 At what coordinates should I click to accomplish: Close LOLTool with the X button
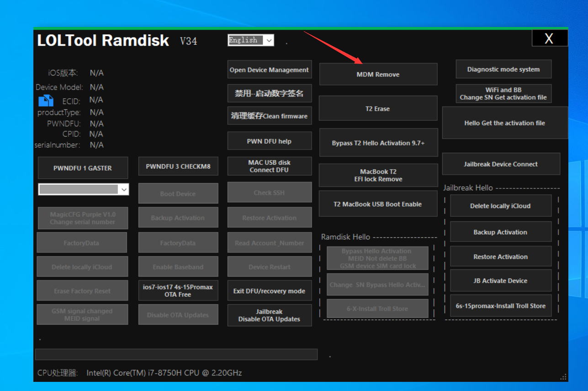(x=549, y=38)
